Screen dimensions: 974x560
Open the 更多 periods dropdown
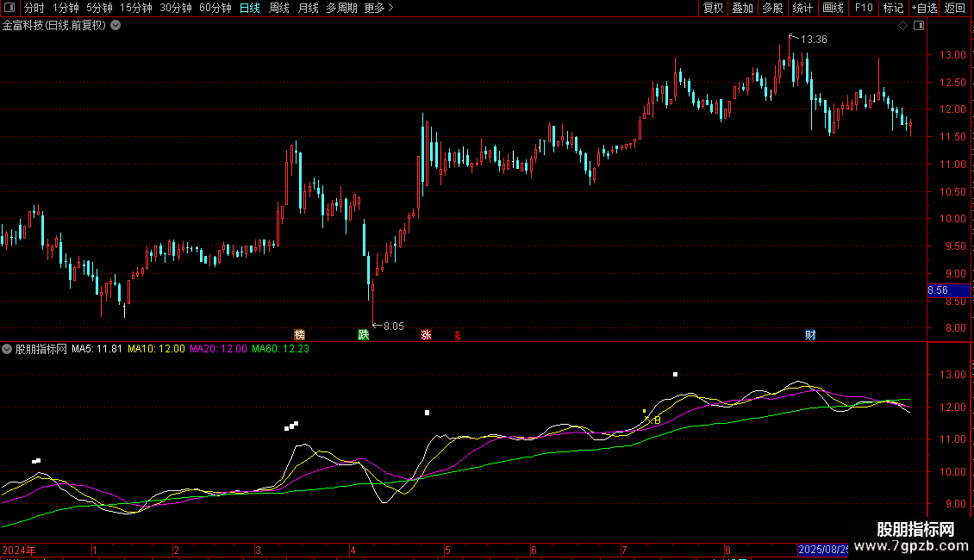(x=378, y=8)
